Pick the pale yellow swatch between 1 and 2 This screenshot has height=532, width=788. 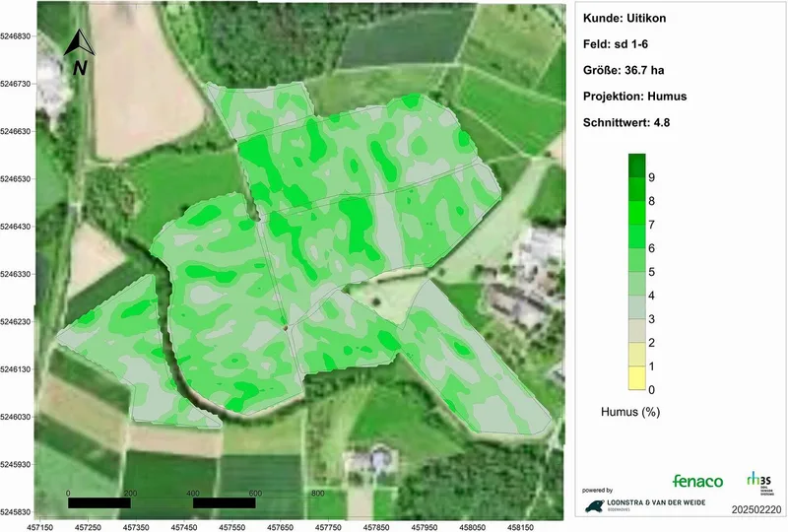(636, 355)
